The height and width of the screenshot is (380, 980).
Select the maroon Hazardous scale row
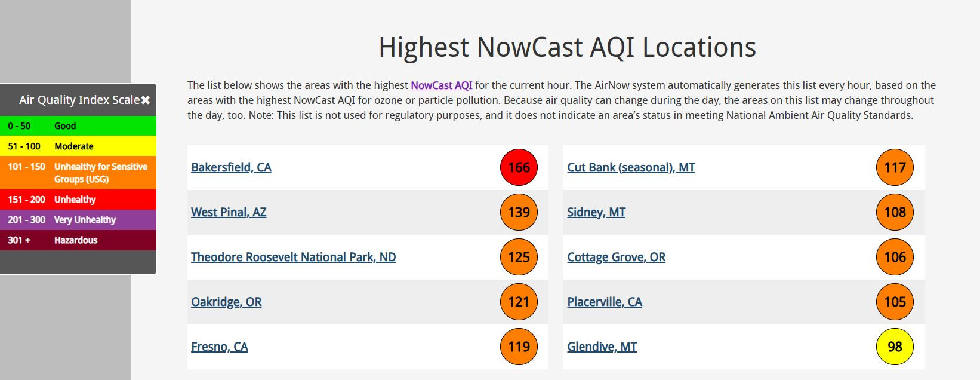[78, 240]
